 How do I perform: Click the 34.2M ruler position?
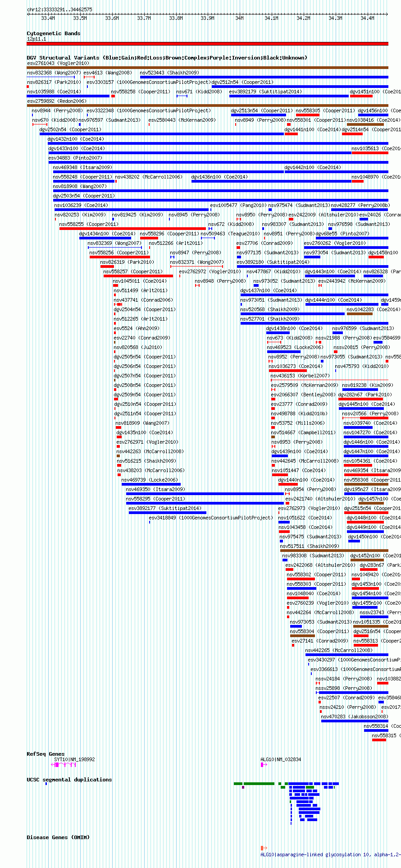[303, 18]
